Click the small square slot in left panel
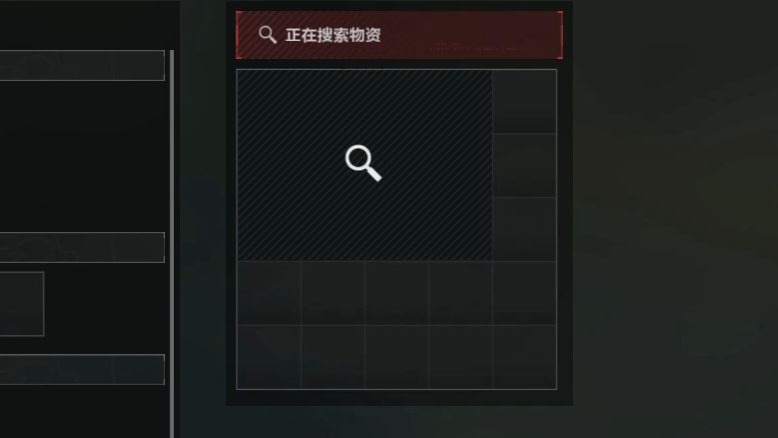Screen dimensions: 778x438 (x=22, y=304)
